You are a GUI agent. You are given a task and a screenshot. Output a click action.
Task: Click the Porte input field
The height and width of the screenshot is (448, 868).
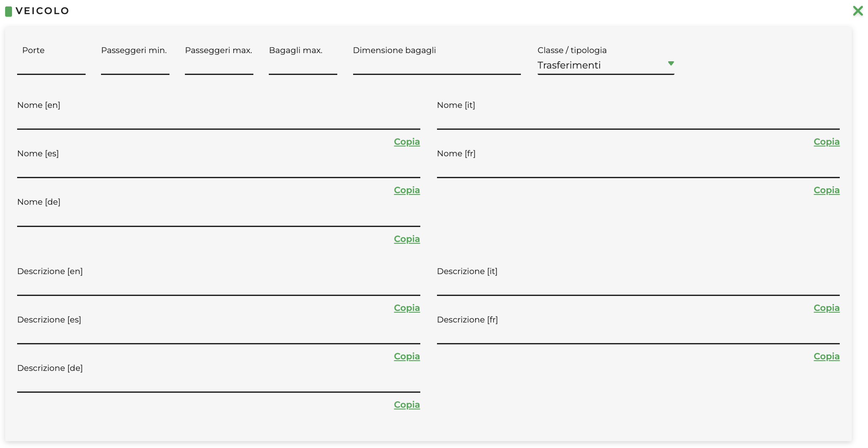click(51, 66)
